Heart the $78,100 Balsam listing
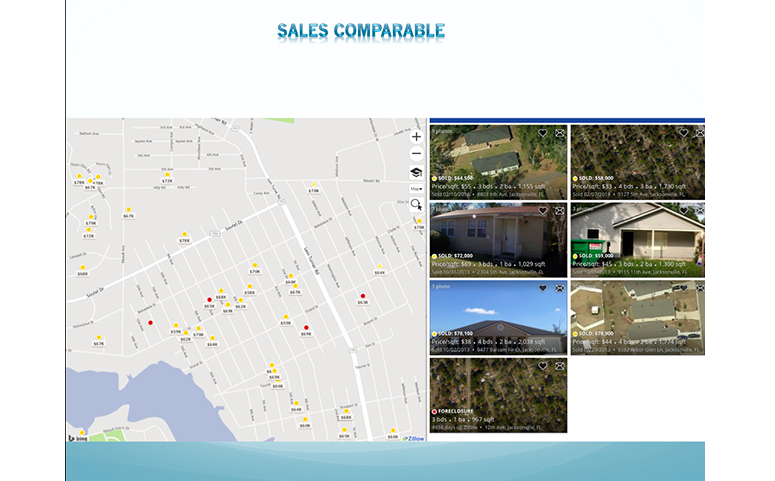775x481 pixels. coord(543,288)
